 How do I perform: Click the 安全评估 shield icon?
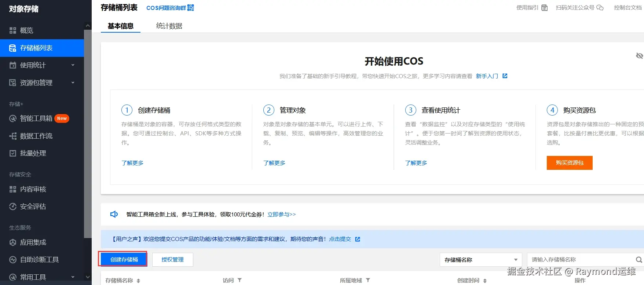(13, 207)
